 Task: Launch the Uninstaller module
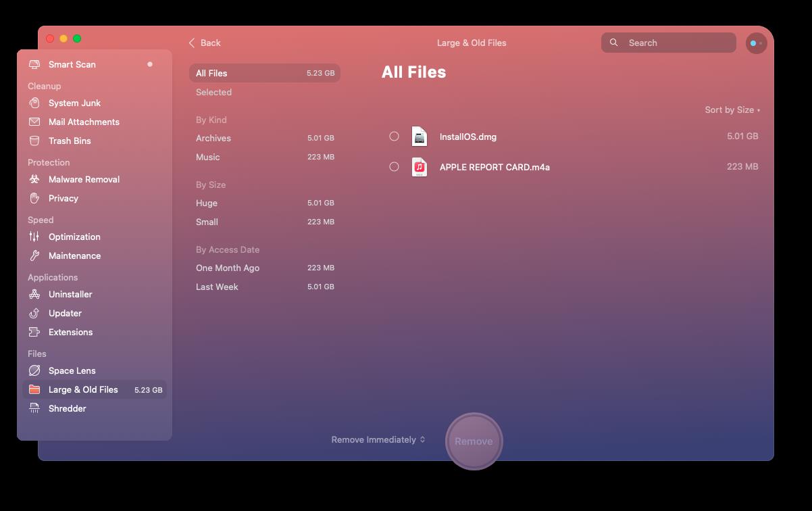coord(70,294)
